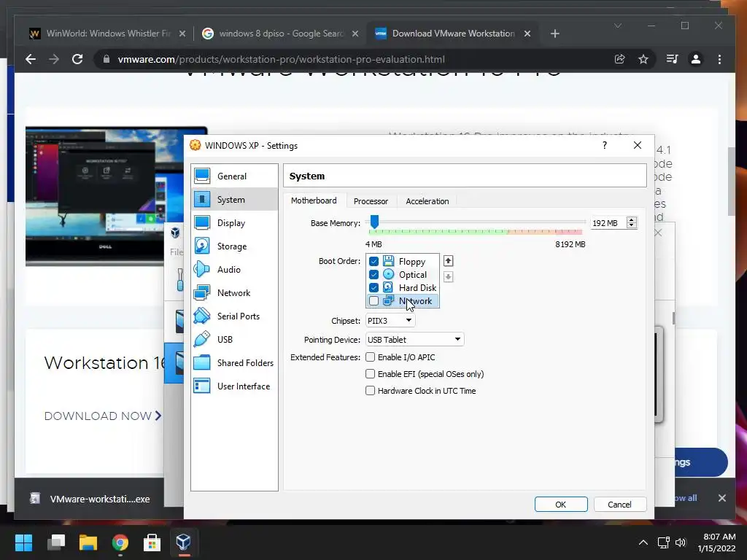Switch to Processor tab
This screenshot has height=560, width=747.
[x=371, y=201]
